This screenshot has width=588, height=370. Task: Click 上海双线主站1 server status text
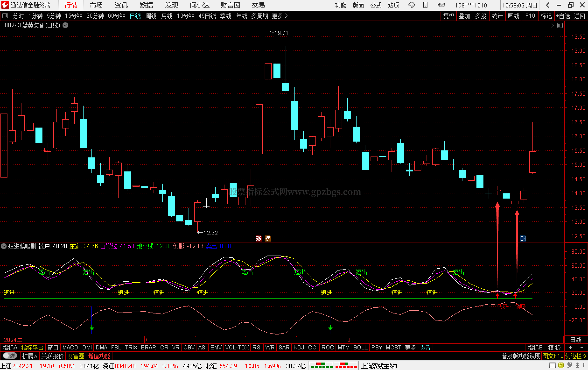(379, 366)
